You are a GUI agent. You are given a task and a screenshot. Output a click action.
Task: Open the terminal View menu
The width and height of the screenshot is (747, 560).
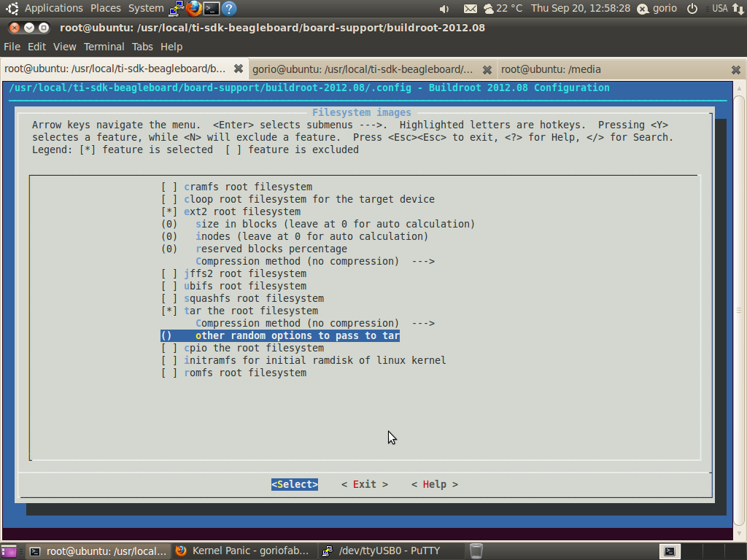65,47
